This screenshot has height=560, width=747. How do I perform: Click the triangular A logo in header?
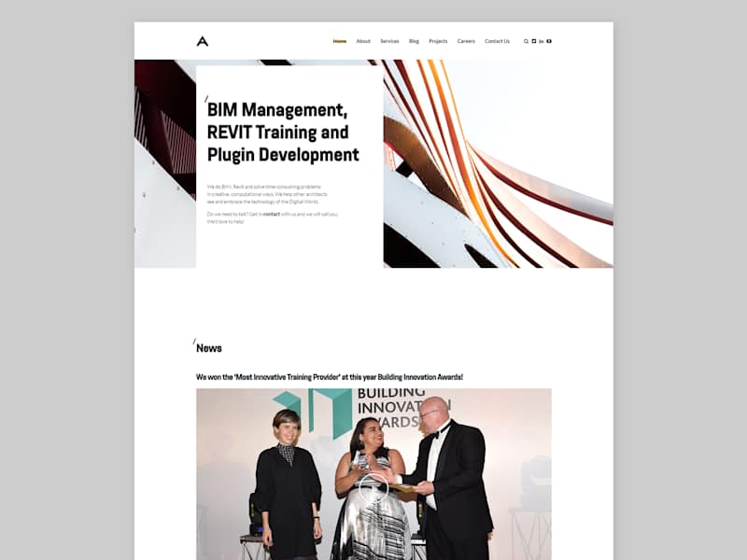202,41
